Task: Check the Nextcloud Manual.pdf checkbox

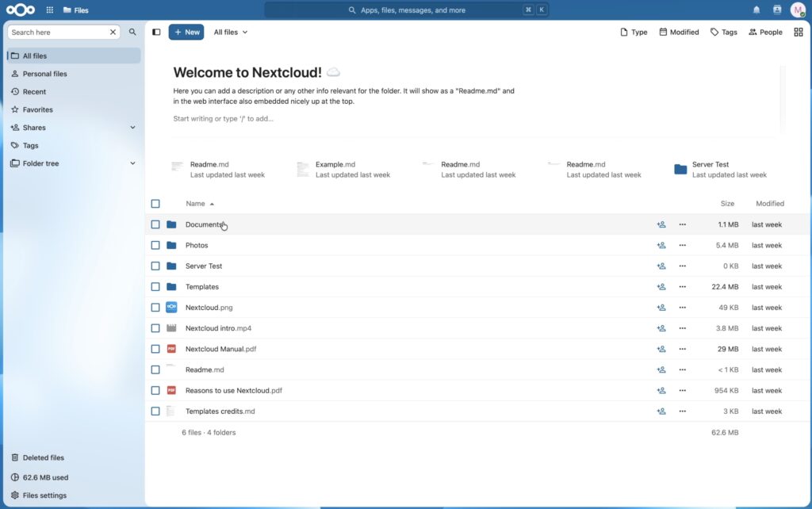Action: [155, 349]
